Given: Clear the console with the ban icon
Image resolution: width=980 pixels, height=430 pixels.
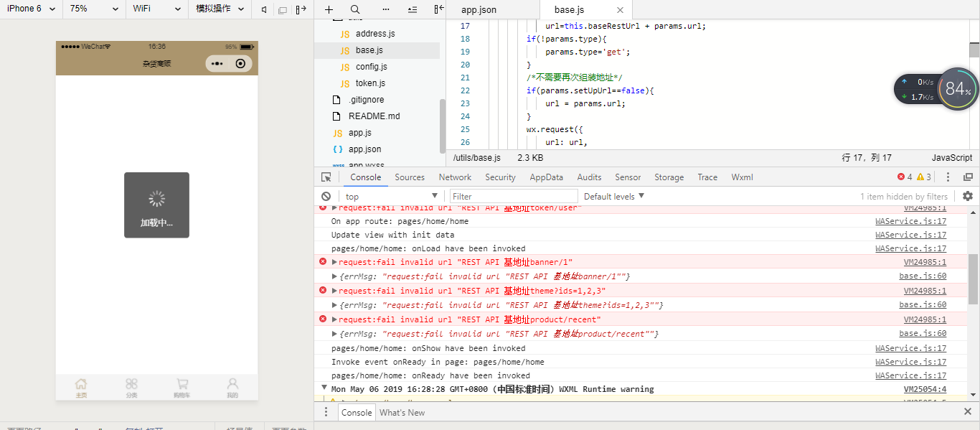Looking at the screenshot, I should pyautogui.click(x=326, y=196).
